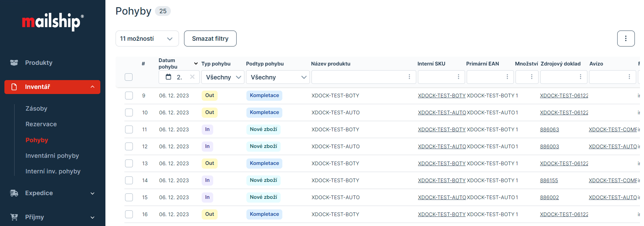This screenshot has width=644, height=226.
Task: Go to Inventární pohyby menu item
Action: point(52,156)
